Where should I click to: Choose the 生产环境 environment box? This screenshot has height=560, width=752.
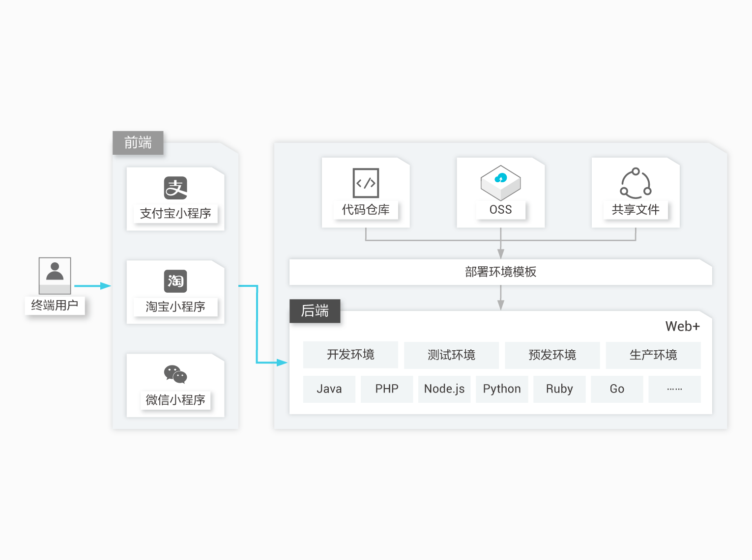click(653, 355)
